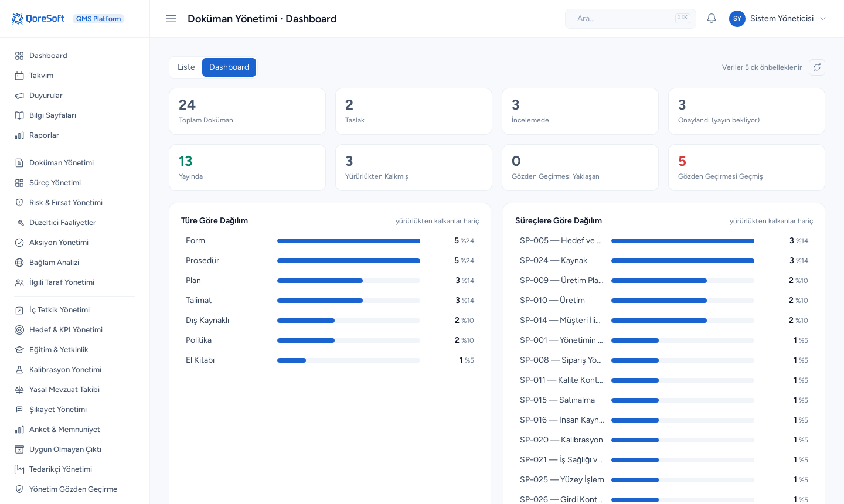Refresh cached data with the reload icon
The image size is (844, 504).
point(817,67)
